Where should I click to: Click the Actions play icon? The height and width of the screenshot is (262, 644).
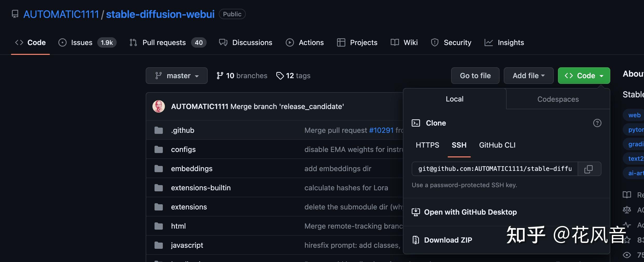click(290, 42)
